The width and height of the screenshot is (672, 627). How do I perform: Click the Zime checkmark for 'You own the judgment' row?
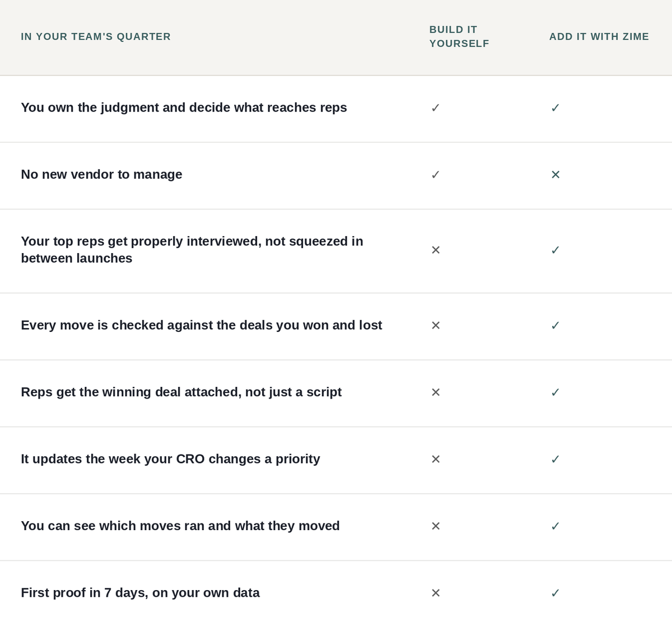point(556,108)
